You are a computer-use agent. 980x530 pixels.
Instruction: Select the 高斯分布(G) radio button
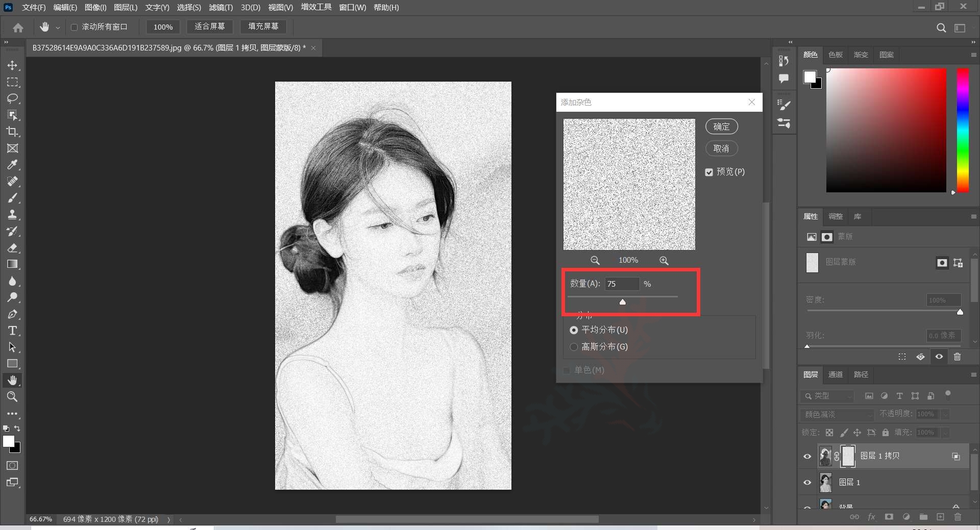click(573, 347)
